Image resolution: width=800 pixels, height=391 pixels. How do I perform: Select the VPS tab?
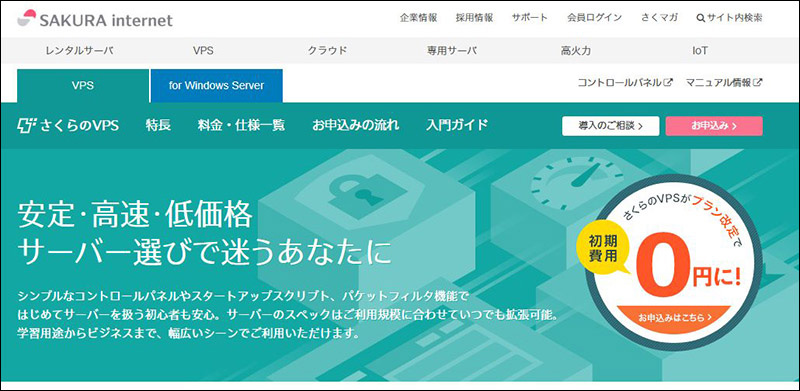[83, 86]
